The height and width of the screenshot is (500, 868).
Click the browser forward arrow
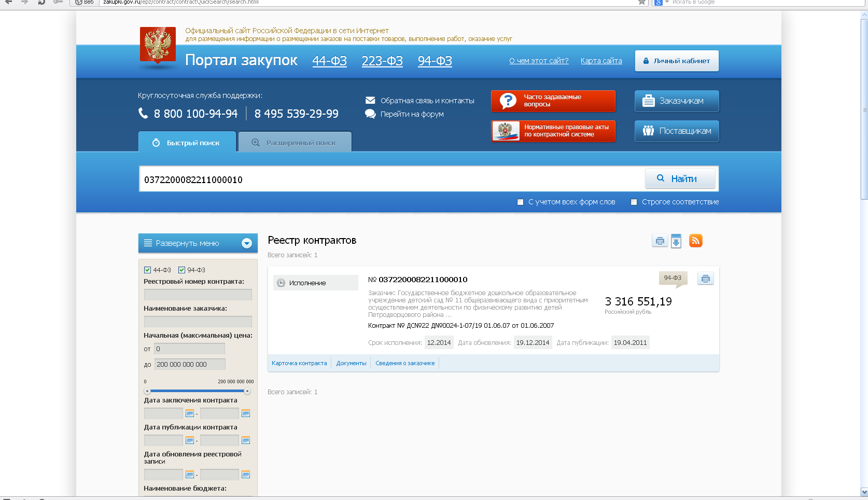pos(24,2)
